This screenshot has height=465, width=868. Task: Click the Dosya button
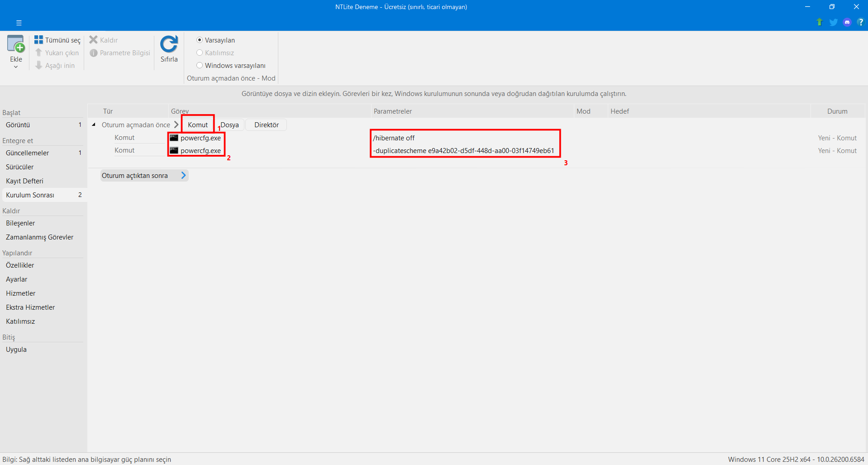[229, 125]
